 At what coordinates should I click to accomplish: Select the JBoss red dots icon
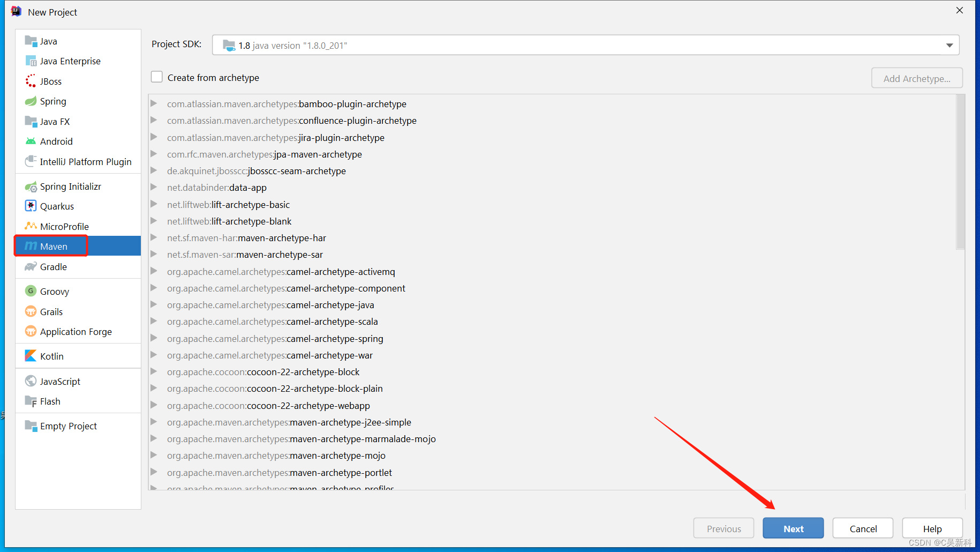pos(31,81)
